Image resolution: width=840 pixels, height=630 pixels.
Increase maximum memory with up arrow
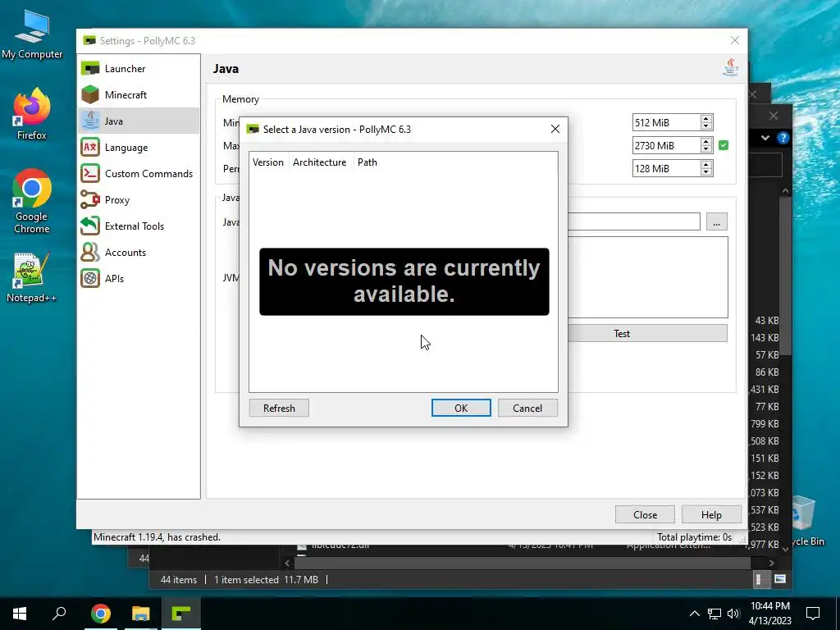click(706, 141)
